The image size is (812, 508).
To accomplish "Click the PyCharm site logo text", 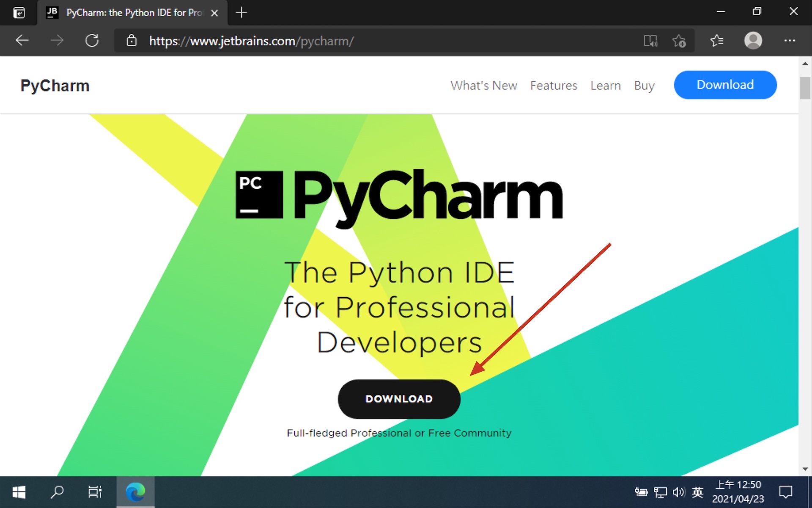I will (x=55, y=86).
